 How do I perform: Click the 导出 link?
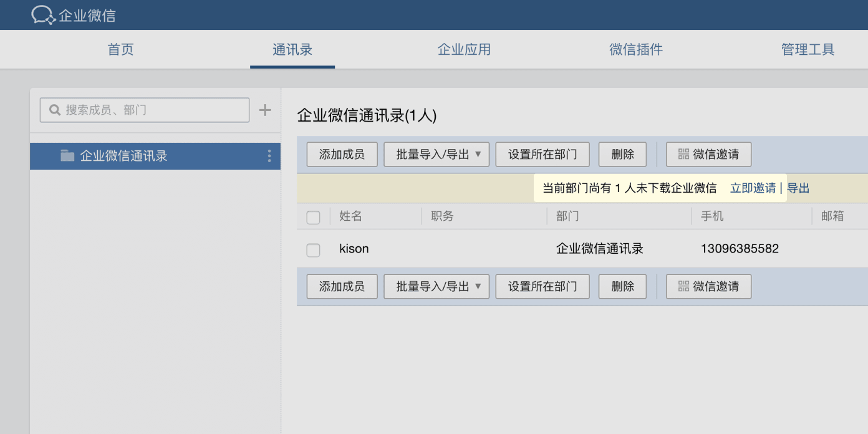[x=798, y=188]
